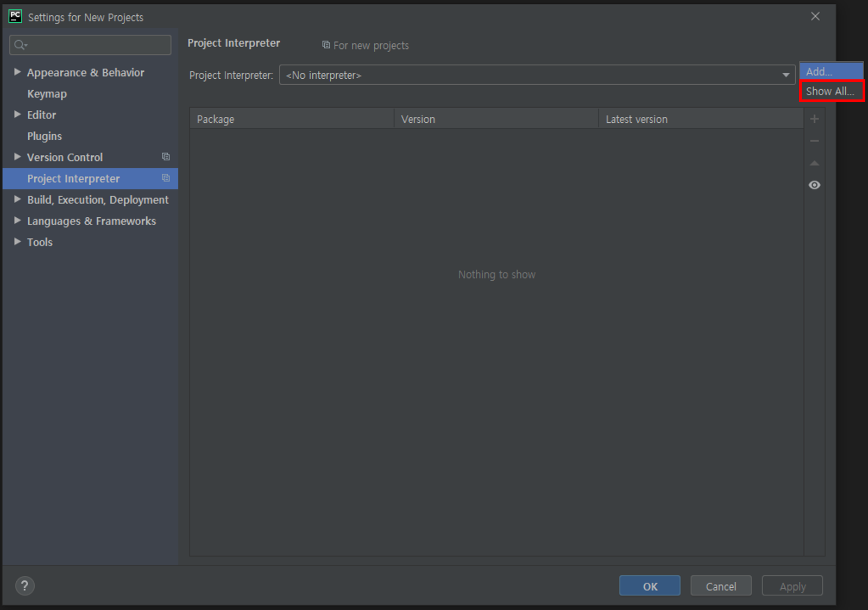Click the PyCharm logo in title bar
This screenshot has width=868, height=610.
point(15,17)
